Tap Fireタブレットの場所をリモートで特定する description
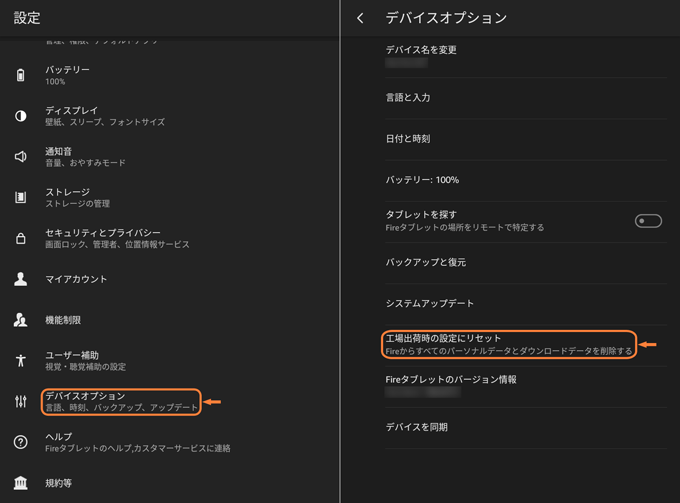Image resolution: width=680 pixels, height=503 pixels. pyautogui.click(x=464, y=228)
